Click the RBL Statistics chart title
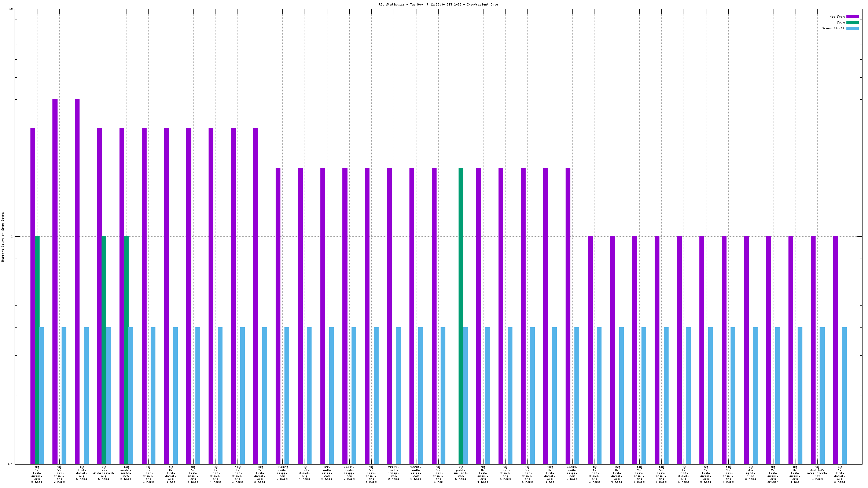The height and width of the screenshot is (488, 868). click(x=438, y=4)
